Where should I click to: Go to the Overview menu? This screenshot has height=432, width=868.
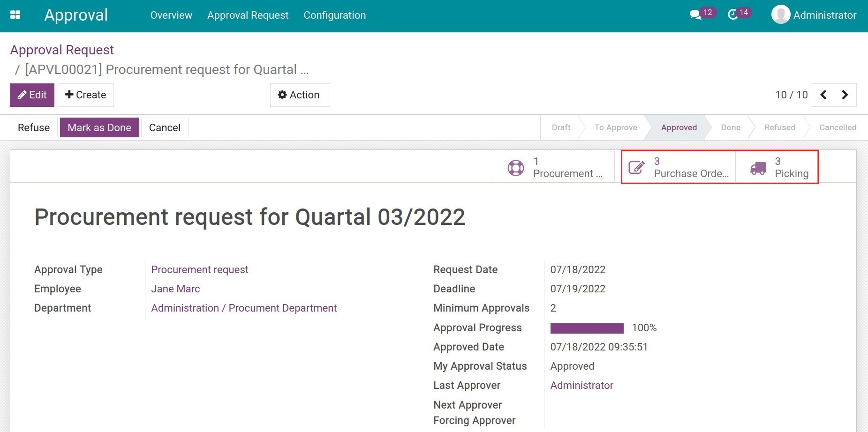click(171, 15)
